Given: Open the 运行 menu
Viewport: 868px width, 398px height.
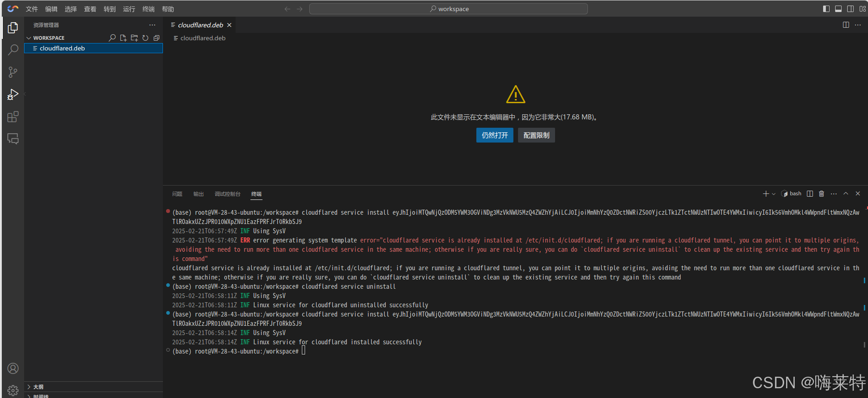Looking at the screenshot, I should (129, 9).
